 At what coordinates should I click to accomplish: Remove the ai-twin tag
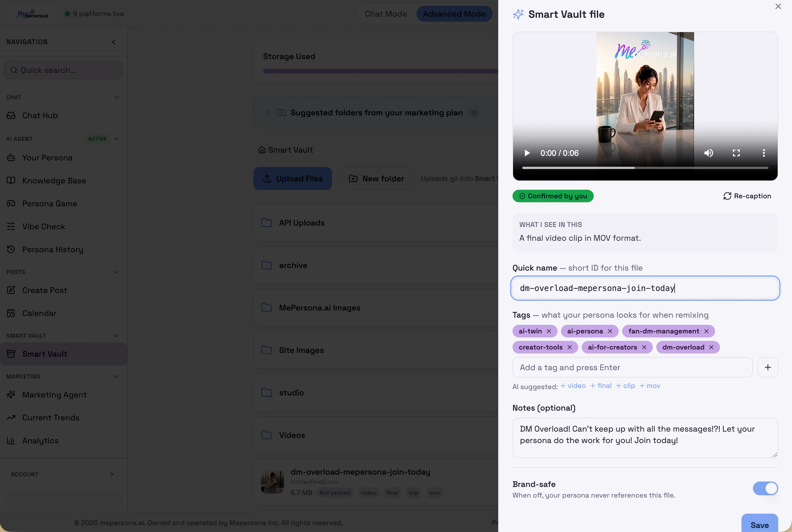coord(549,331)
